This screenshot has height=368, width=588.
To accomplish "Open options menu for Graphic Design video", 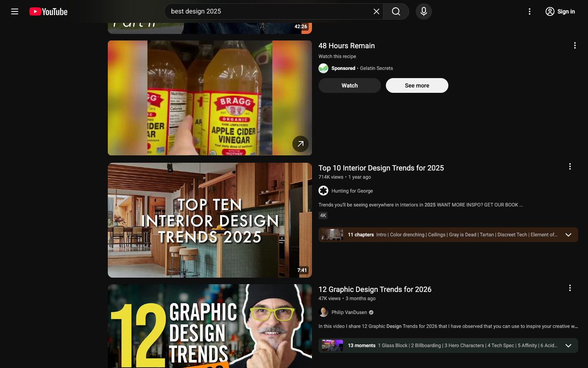I will point(570,288).
